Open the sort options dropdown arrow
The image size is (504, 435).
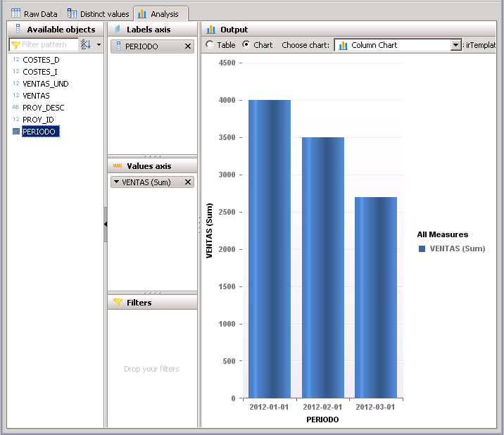pyautogui.click(x=99, y=45)
